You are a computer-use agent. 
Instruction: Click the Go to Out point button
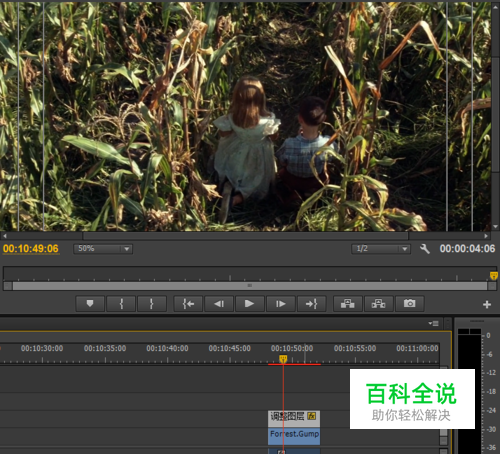click(x=311, y=304)
